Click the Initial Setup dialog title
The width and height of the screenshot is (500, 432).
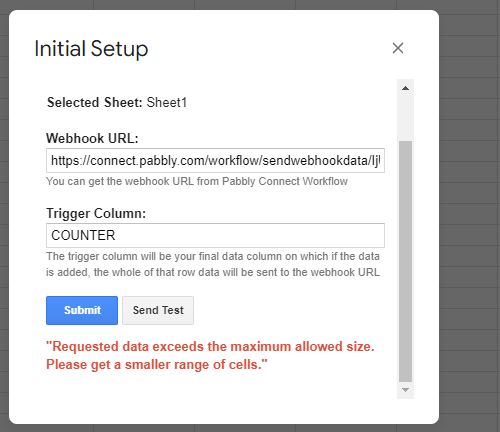click(x=91, y=49)
